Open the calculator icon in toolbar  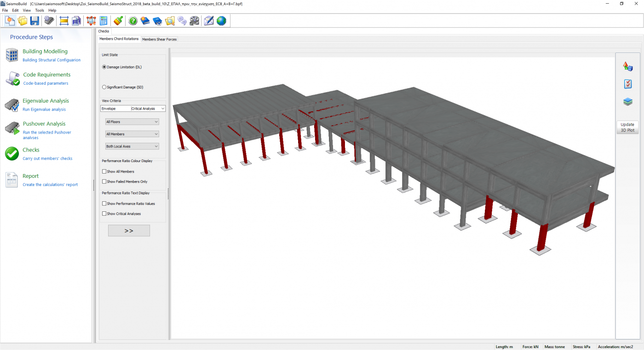[x=103, y=21]
